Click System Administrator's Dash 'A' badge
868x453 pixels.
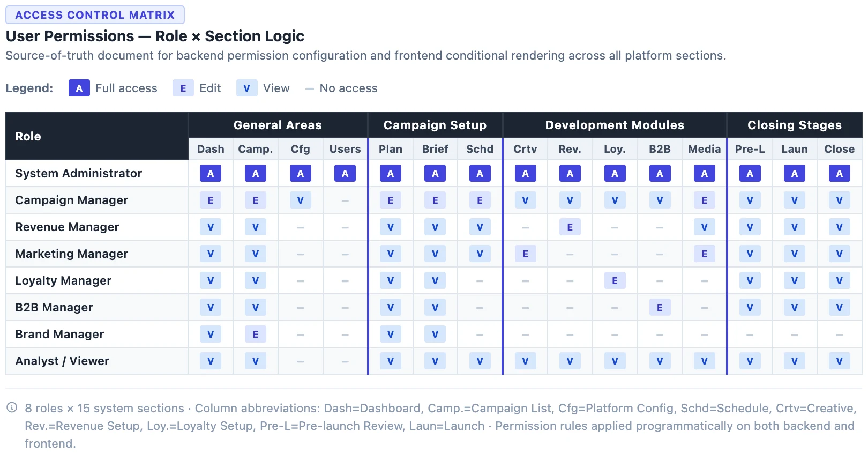tap(211, 173)
